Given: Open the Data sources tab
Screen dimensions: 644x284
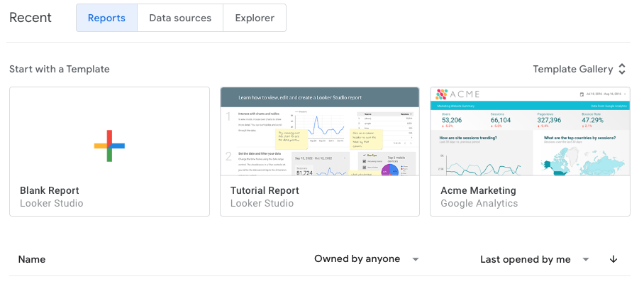Looking at the screenshot, I should (180, 18).
